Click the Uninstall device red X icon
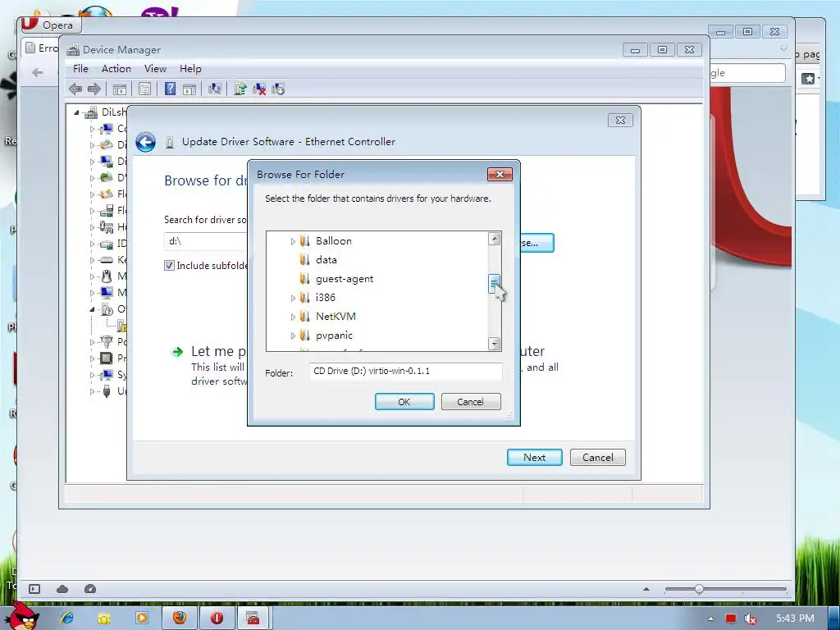Screen dimensions: 840x630 [259, 89]
